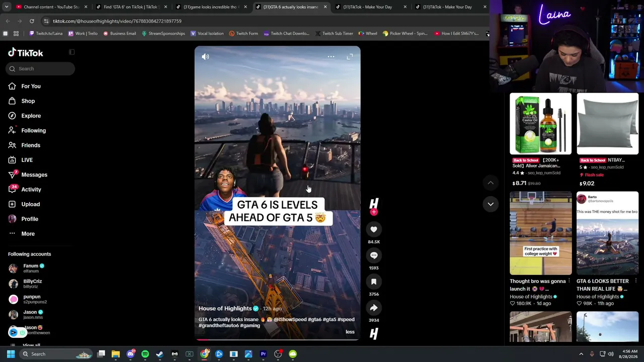Open the Vocal Isolation bookmark

pos(207,34)
